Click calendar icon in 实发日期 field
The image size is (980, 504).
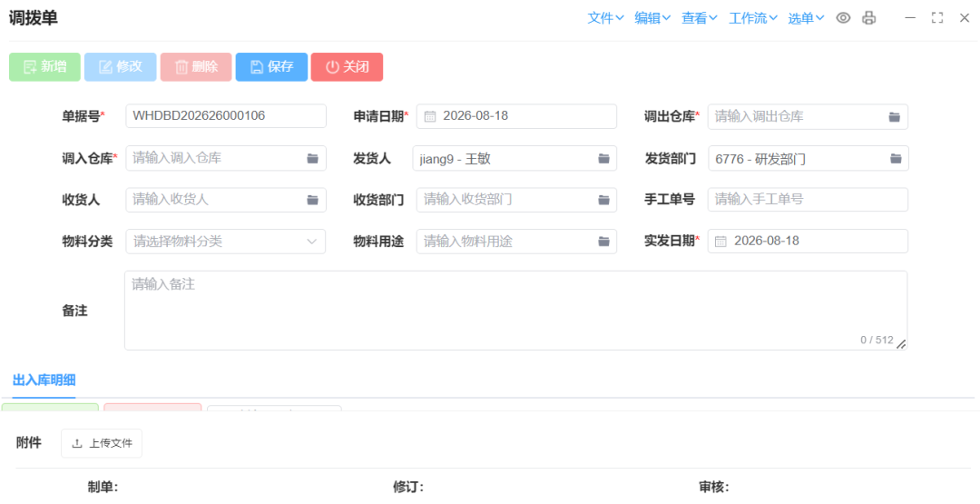pyautogui.click(x=720, y=242)
